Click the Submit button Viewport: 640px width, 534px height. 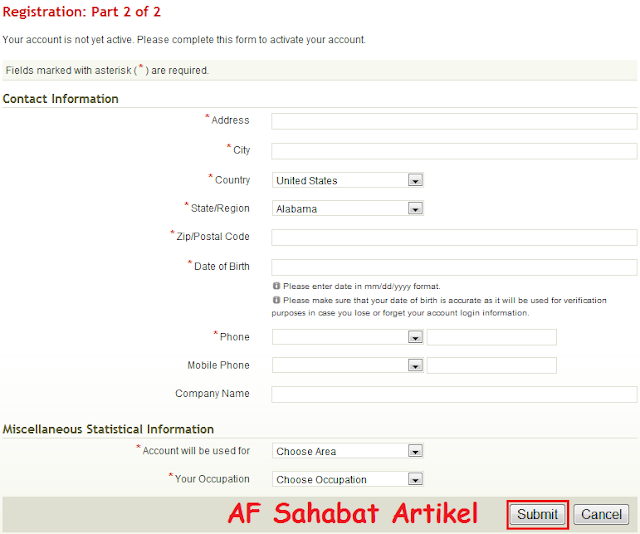point(537,514)
